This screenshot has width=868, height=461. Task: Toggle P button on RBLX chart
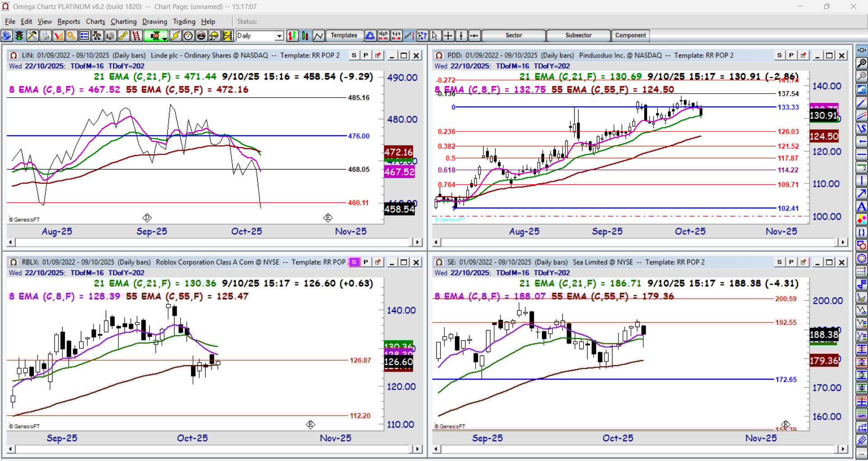366,262
